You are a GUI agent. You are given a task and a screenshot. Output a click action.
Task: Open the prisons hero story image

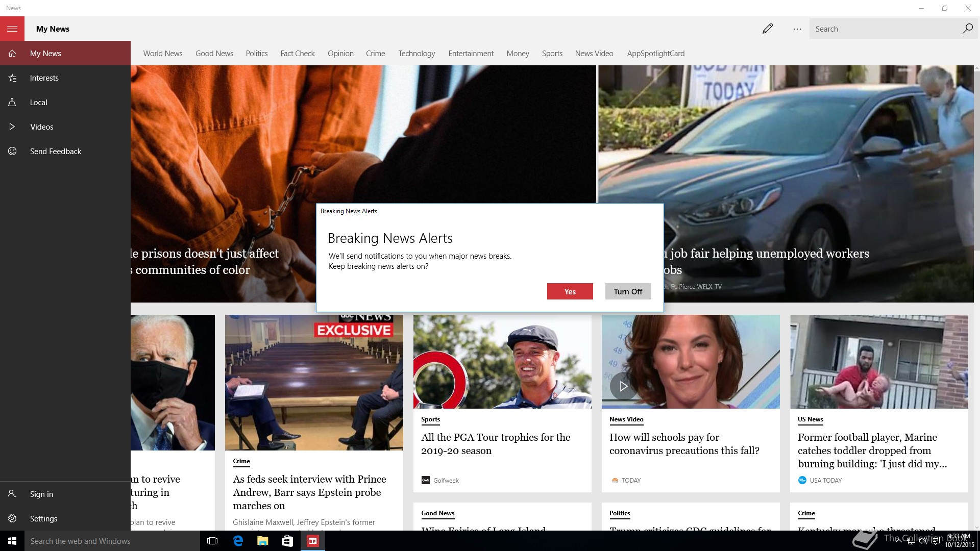click(x=363, y=135)
